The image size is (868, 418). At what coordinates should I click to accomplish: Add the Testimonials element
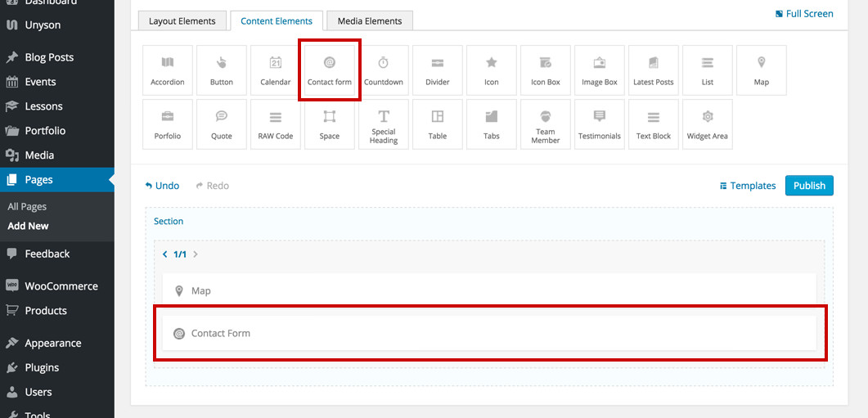[599, 124]
